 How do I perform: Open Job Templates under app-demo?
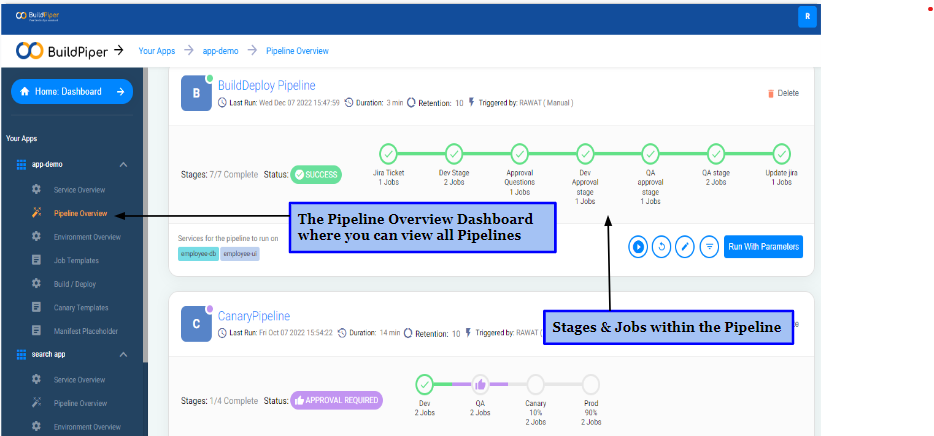(x=78, y=260)
